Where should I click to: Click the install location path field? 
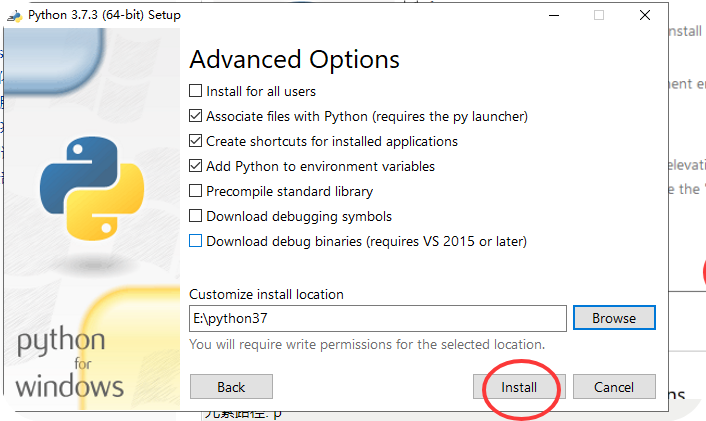378,318
